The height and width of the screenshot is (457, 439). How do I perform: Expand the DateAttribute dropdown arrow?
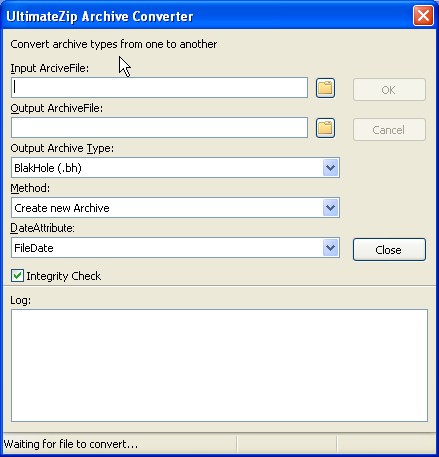point(331,248)
